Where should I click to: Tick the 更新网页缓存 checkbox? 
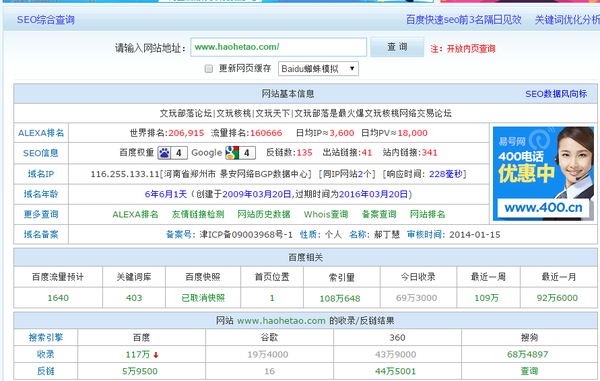[x=209, y=69]
